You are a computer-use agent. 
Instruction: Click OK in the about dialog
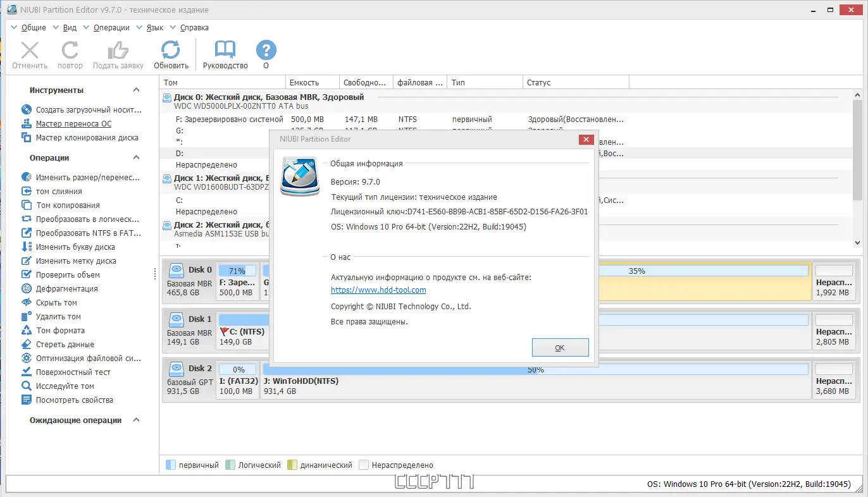pos(560,348)
